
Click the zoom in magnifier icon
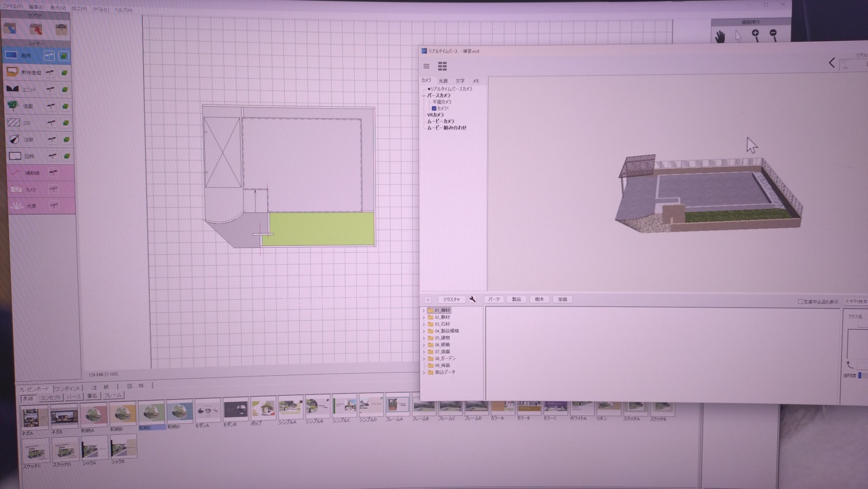pos(755,35)
